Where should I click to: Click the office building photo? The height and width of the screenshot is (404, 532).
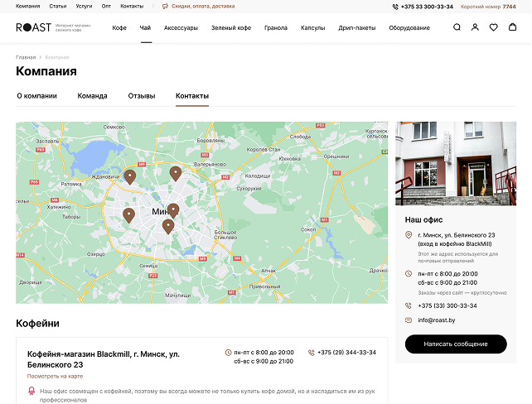tap(455, 164)
